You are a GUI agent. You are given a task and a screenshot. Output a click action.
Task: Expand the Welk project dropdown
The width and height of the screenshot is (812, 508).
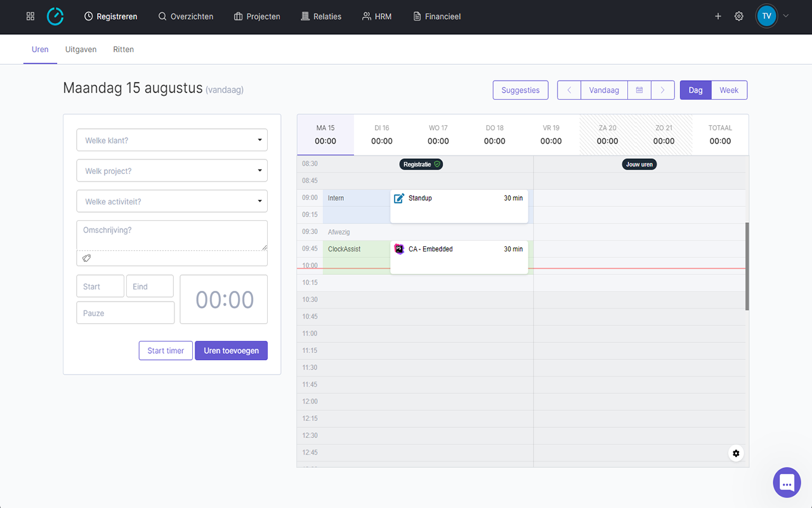171,170
